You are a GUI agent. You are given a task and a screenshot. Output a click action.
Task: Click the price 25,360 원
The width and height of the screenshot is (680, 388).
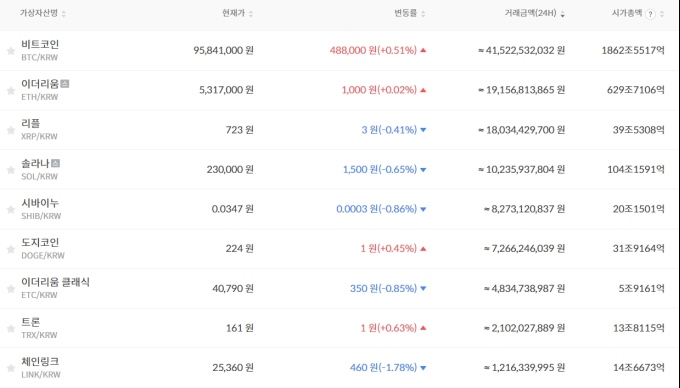(x=233, y=368)
